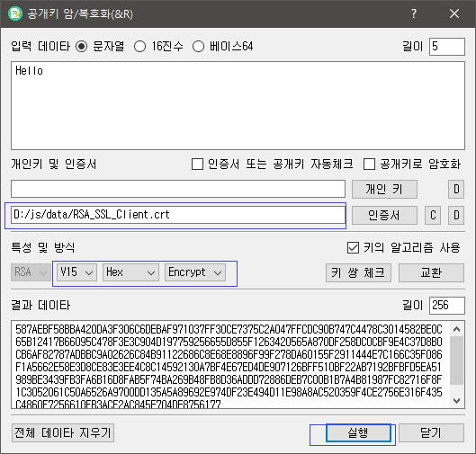
Task: Click the 특성 및 방식 label
Action: pos(43,247)
